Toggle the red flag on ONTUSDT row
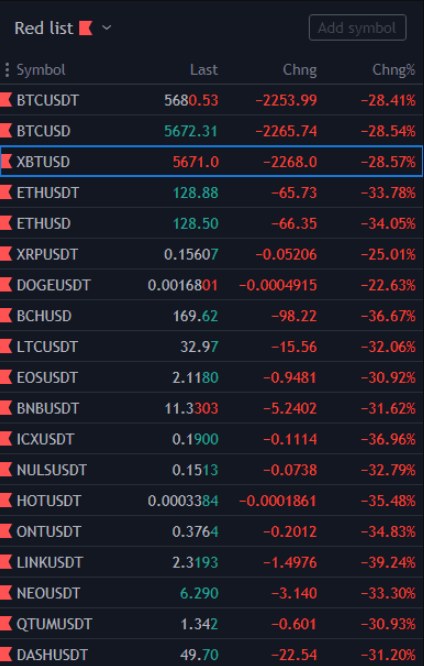 6,531
